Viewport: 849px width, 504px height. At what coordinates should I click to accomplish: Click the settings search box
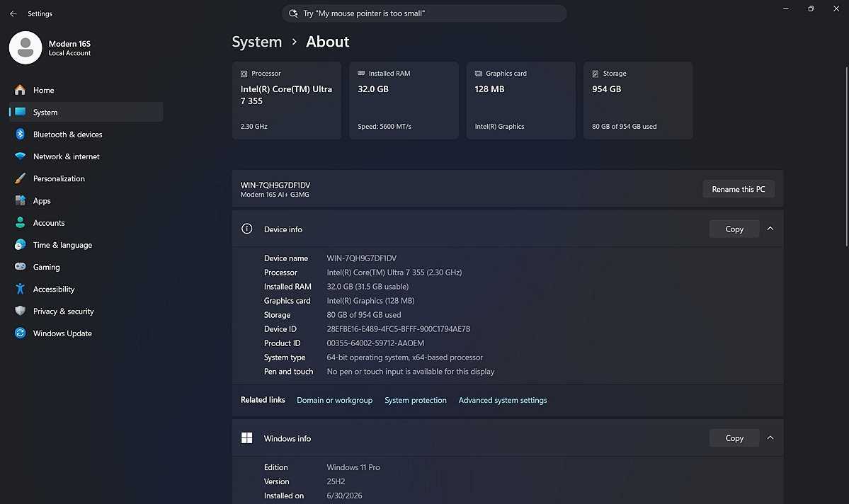tap(424, 13)
